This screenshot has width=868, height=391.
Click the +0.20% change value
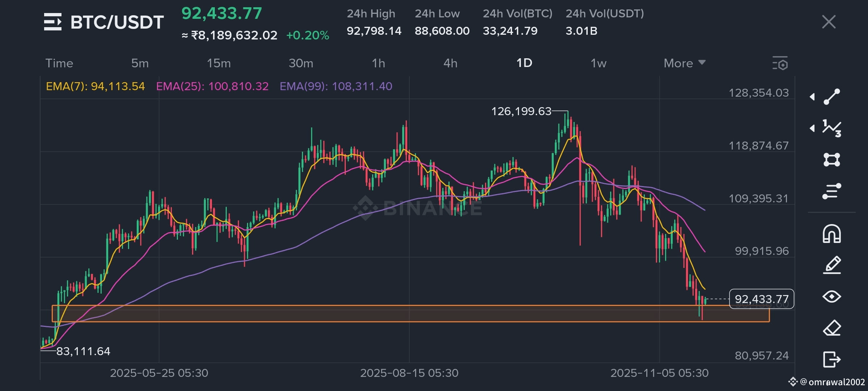tap(307, 35)
